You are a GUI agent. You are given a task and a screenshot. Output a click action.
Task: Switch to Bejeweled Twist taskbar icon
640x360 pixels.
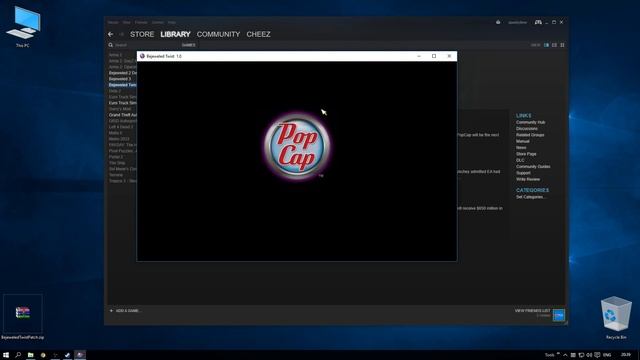tap(80, 355)
